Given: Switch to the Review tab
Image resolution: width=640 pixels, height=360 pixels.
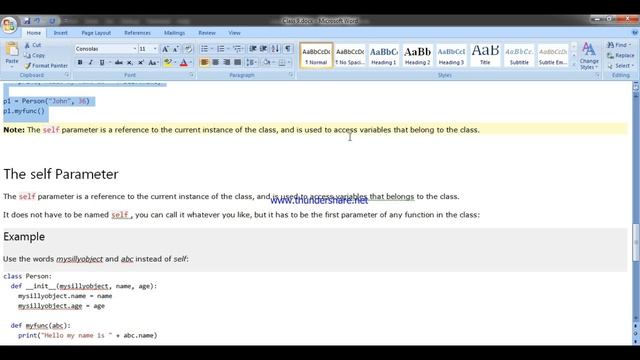Looking at the screenshot, I should [x=207, y=33].
